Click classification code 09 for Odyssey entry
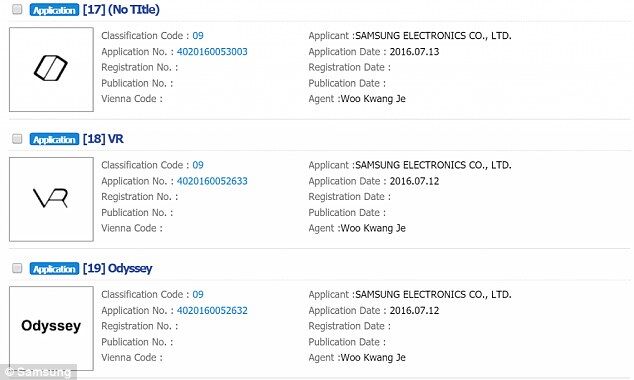Image resolution: width=634 pixels, height=380 pixels. (x=198, y=294)
